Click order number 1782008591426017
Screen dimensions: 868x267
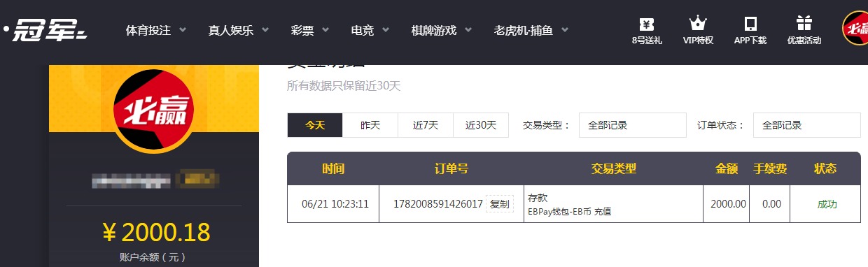(x=438, y=204)
